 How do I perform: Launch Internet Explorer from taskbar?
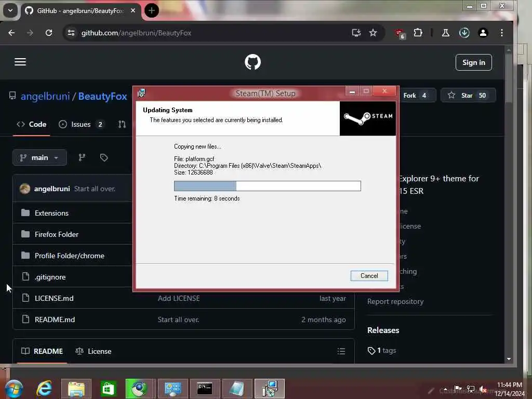[x=45, y=389]
